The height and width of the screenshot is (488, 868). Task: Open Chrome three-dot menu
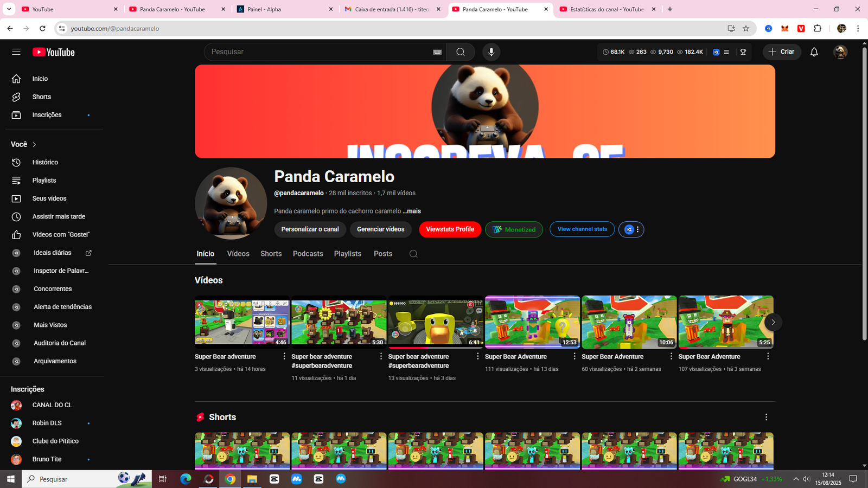tap(858, 28)
